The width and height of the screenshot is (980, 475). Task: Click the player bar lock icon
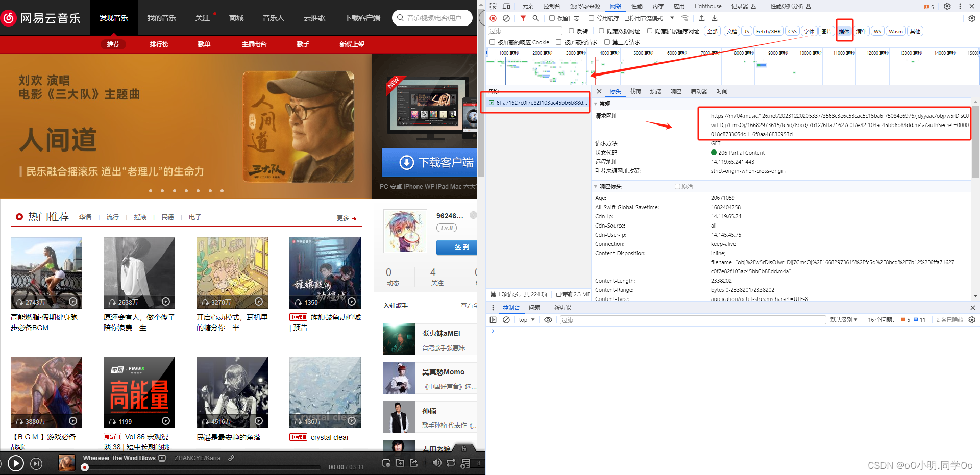click(x=464, y=448)
